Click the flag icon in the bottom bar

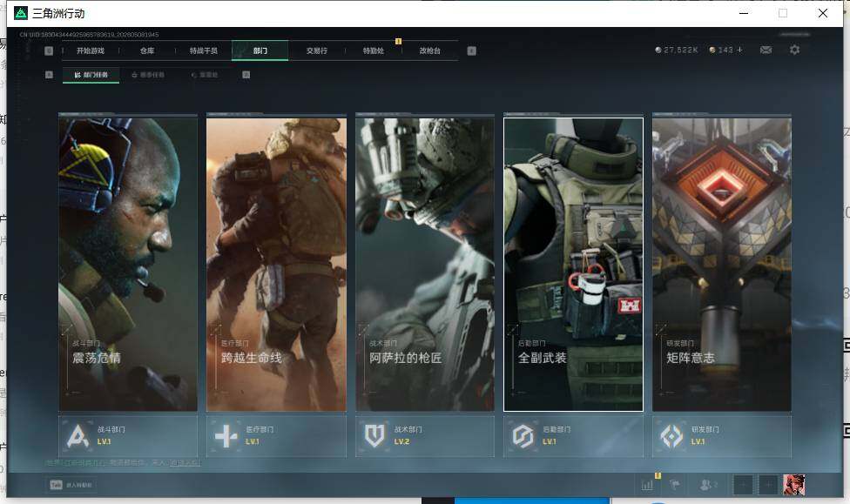click(675, 485)
